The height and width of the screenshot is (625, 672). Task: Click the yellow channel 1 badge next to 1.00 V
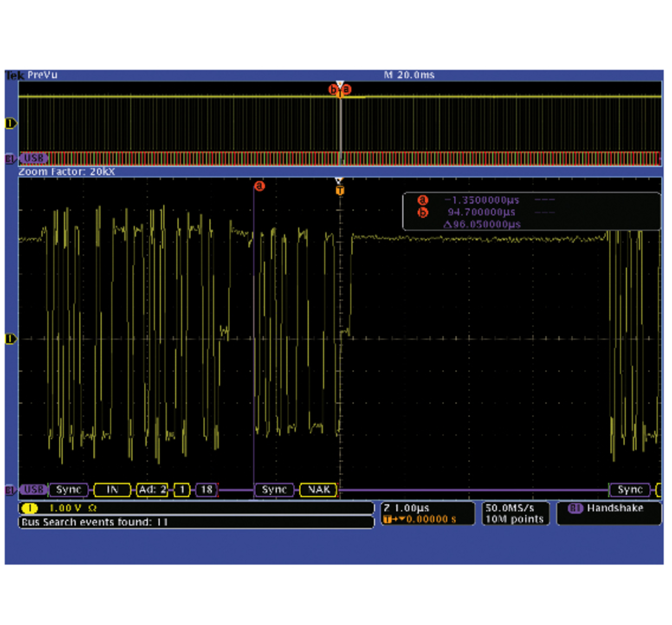30,508
